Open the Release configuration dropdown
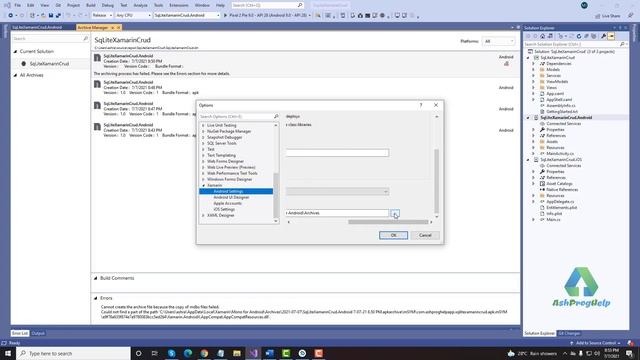Viewport: 640px width, 360px height. (102, 15)
